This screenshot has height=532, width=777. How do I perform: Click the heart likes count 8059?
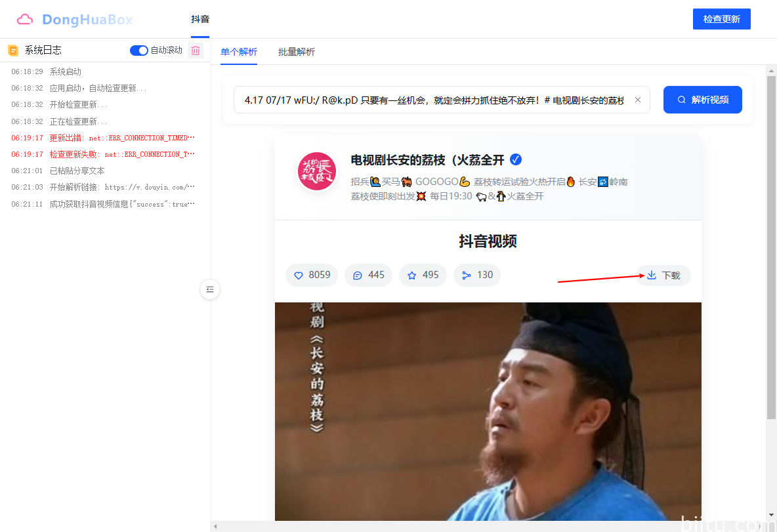pyautogui.click(x=312, y=275)
